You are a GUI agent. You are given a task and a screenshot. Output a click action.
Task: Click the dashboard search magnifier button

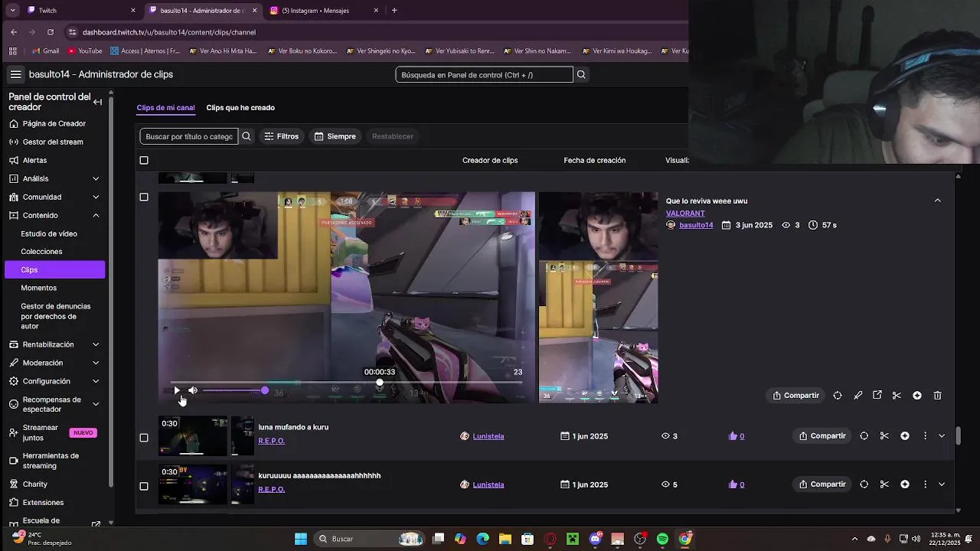click(581, 74)
